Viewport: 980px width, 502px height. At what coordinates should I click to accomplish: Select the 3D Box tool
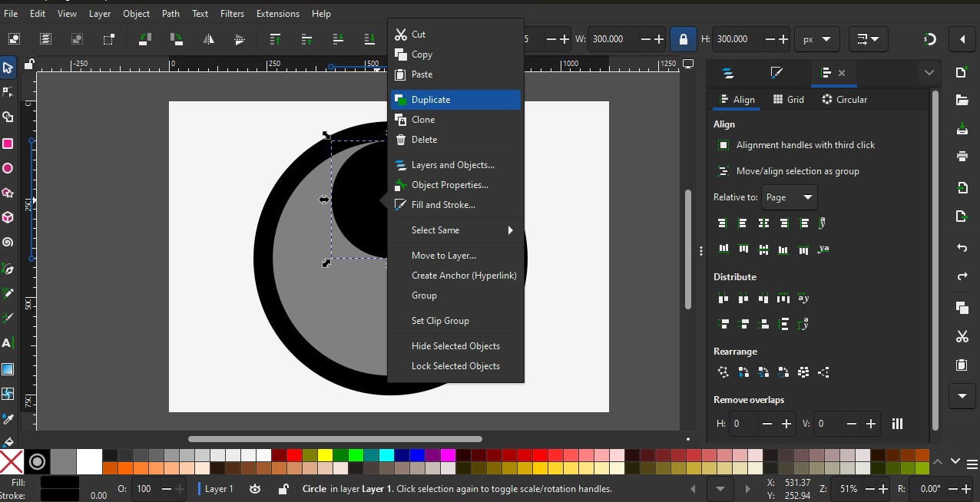[x=8, y=218]
